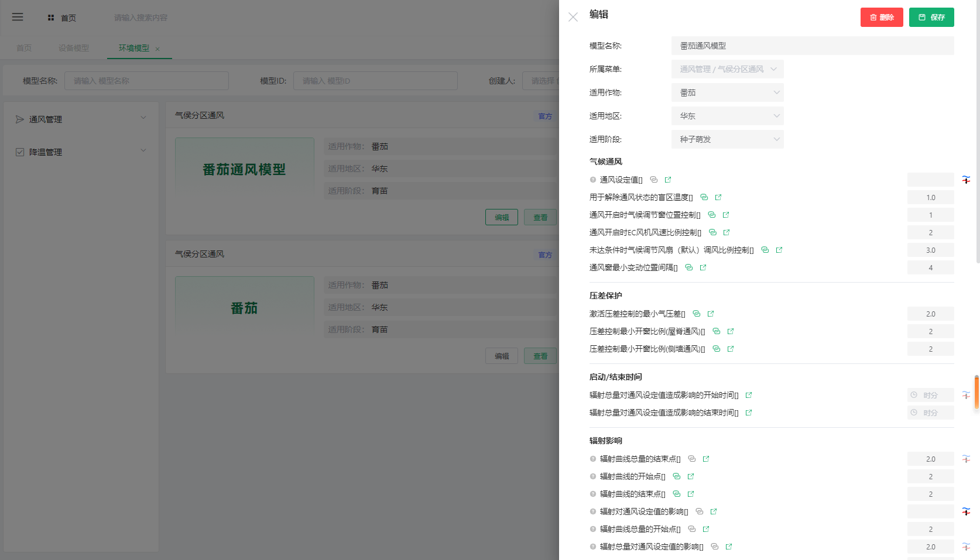Toggle the link icon beside 辐射曲线总量的结束点
980x560 pixels.
point(692,459)
